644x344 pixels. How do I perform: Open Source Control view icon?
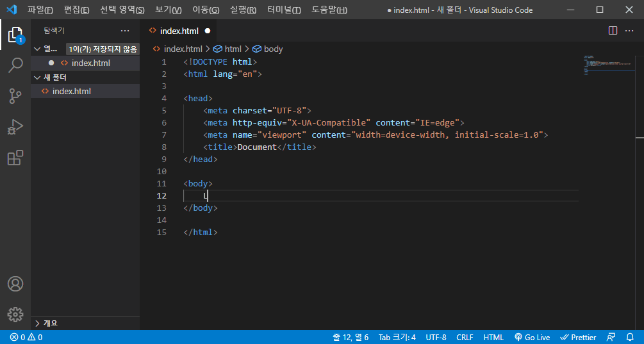coord(15,96)
